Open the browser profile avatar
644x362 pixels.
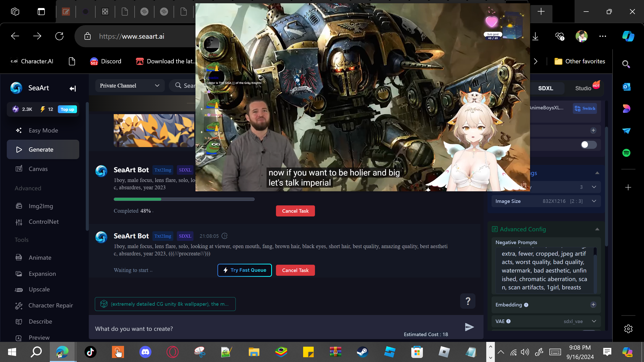582,36
